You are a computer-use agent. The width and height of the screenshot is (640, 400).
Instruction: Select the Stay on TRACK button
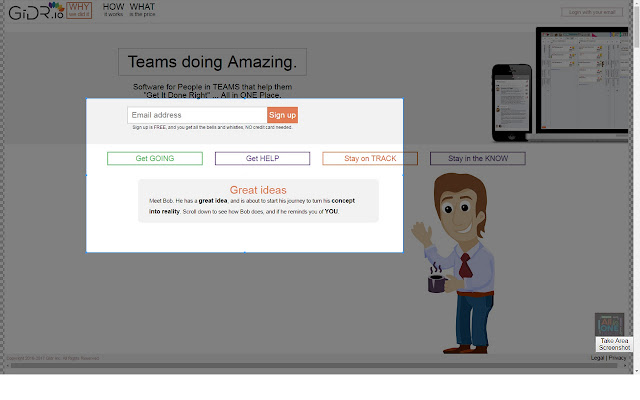pos(370,158)
